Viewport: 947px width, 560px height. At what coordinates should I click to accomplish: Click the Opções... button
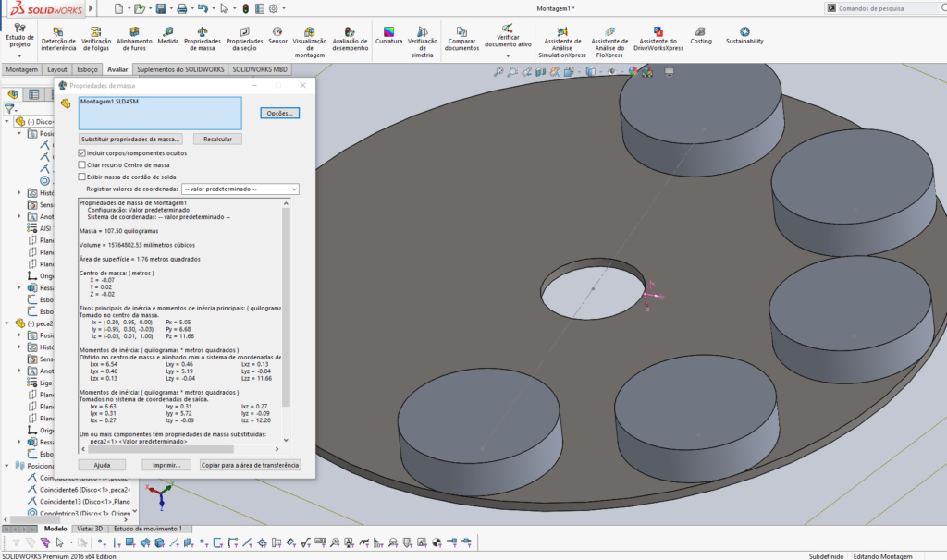[x=279, y=113]
